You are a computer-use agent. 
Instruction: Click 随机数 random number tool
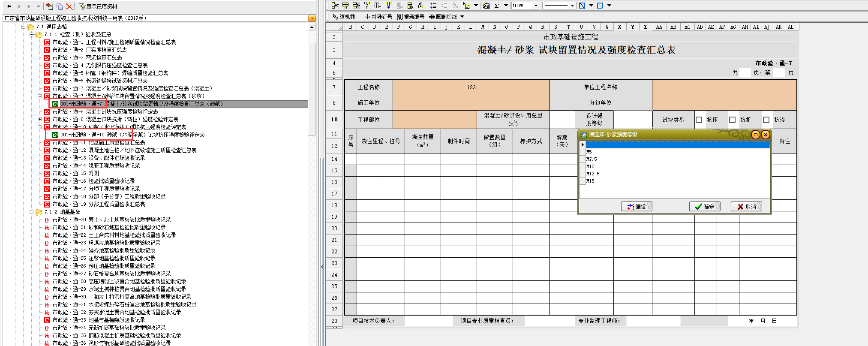[x=344, y=17]
